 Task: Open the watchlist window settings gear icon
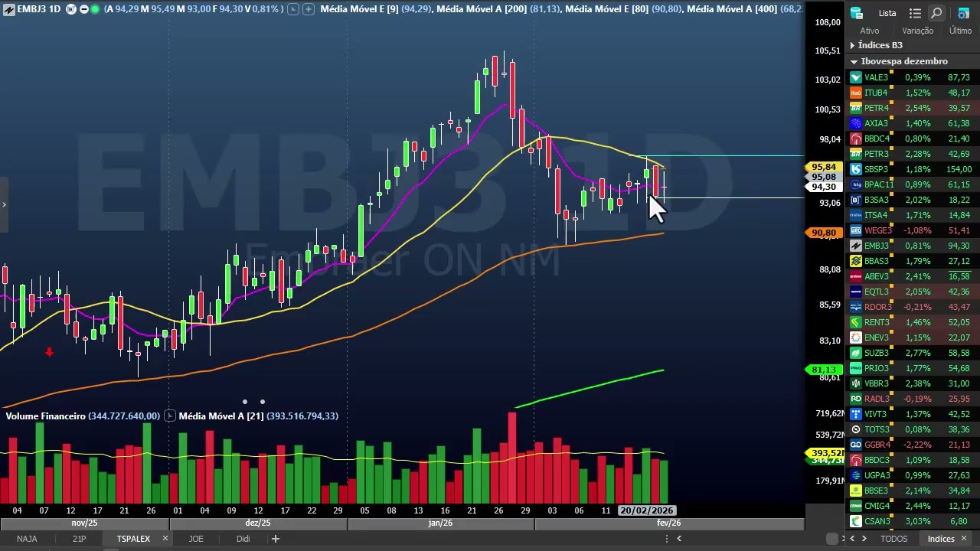click(963, 13)
